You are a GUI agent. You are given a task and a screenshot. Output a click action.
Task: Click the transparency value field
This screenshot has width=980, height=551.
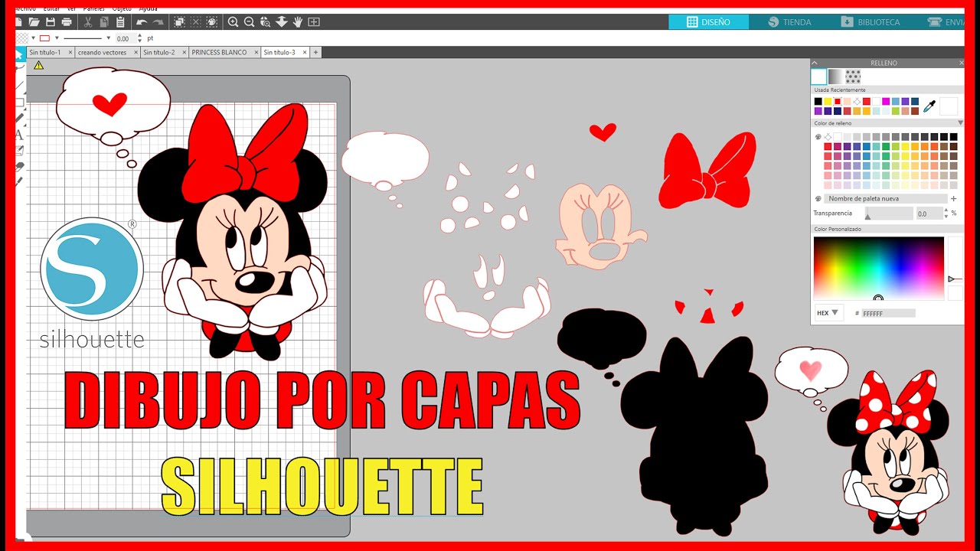click(929, 214)
